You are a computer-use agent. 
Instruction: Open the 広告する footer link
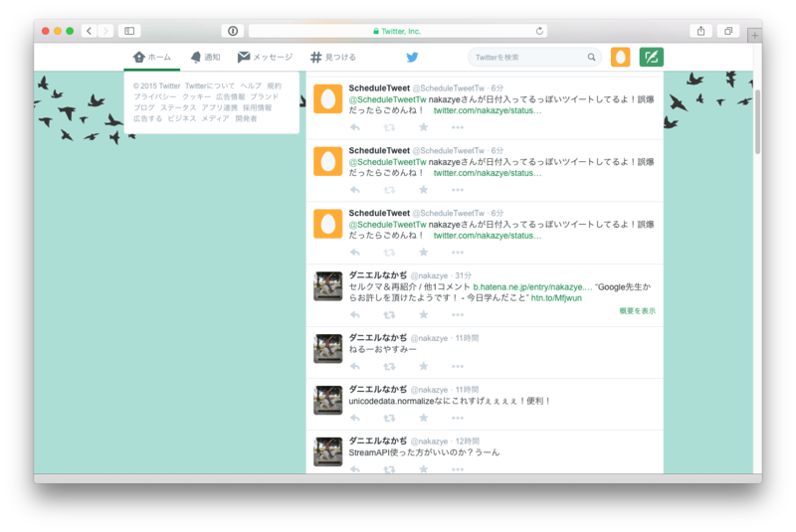147,118
